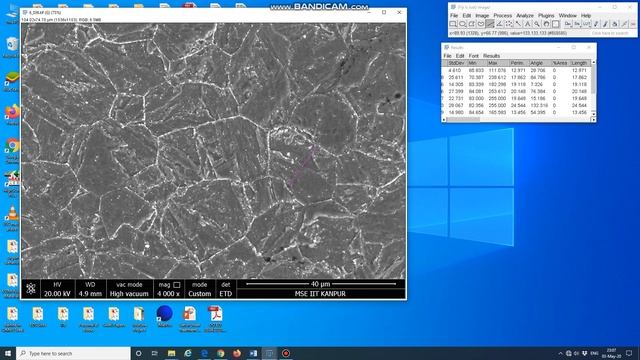Open Internet Explorer from the taskbar
The image size is (640, 360).
188,353
